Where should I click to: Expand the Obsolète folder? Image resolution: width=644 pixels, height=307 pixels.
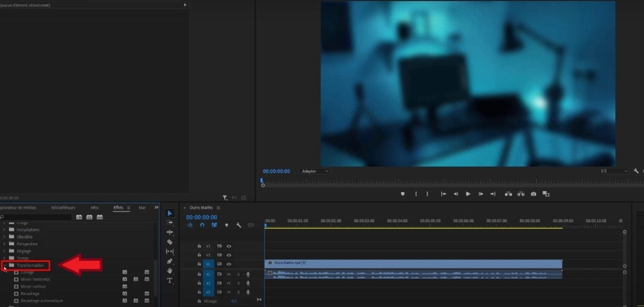coord(4,237)
